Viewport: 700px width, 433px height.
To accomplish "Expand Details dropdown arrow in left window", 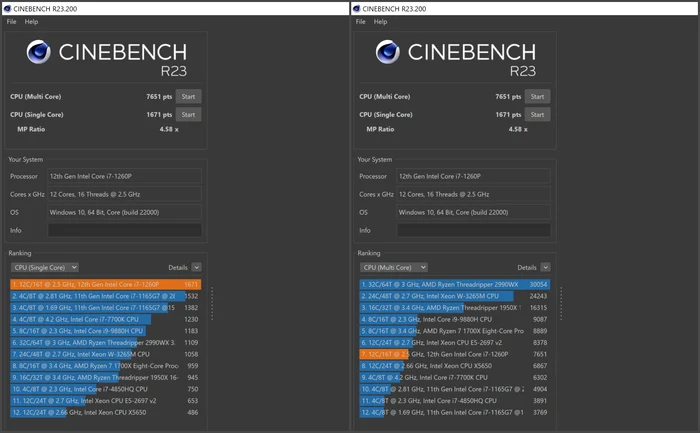I will click(x=196, y=267).
